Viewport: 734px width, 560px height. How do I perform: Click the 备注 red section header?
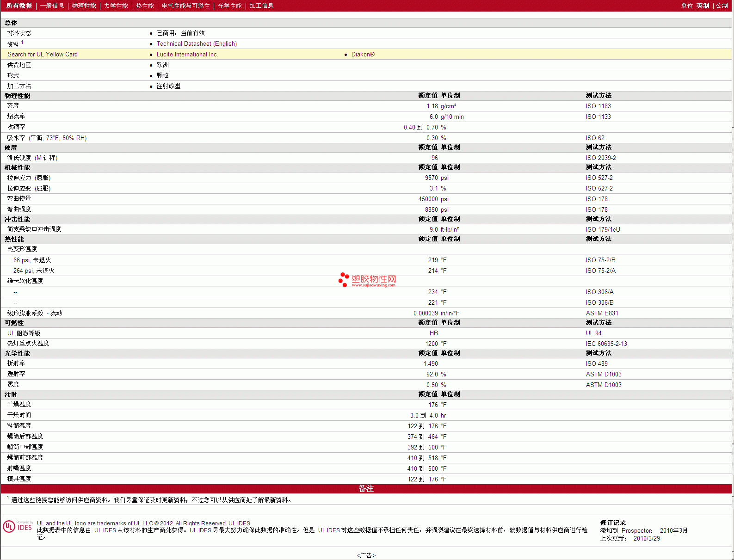click(x=366, y=489)
